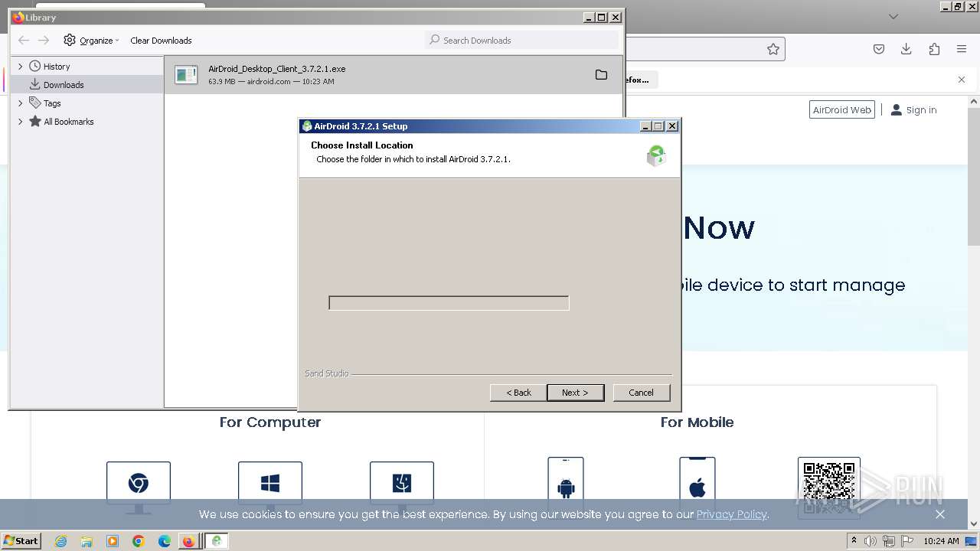This screenshot has height=551, width=980.
Task: Open the Firefox application menu
Action: coord(962,49)
